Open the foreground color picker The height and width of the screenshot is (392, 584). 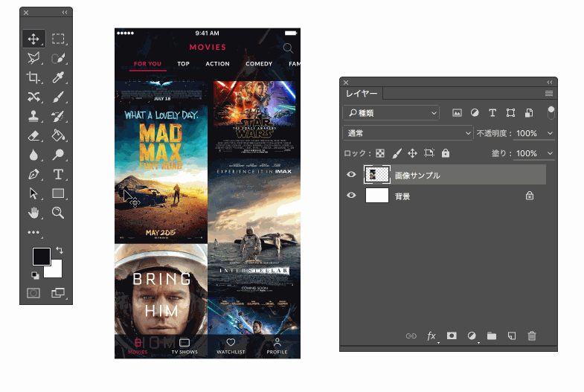pos(41,256)
